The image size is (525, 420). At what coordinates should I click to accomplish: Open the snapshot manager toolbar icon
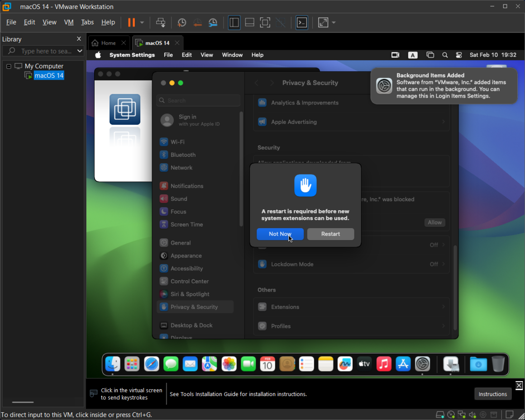pyautogui.click(x=213, y=23)
